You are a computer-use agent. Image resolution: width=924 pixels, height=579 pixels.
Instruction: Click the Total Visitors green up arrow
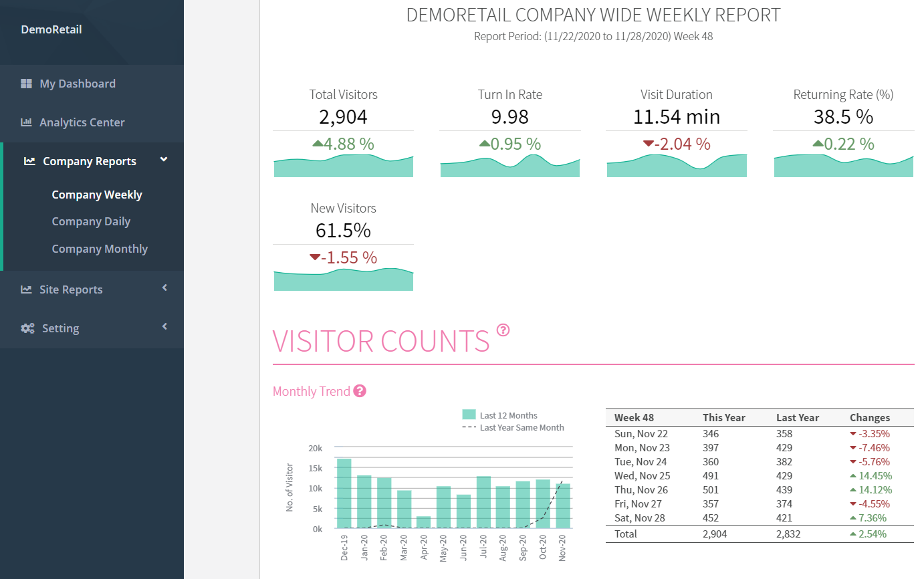coord(318,143)
